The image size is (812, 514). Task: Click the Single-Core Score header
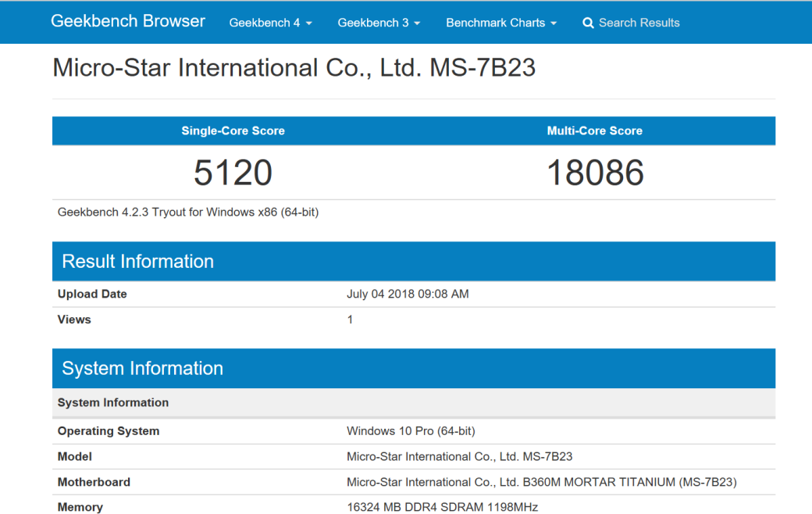(233, 130)
